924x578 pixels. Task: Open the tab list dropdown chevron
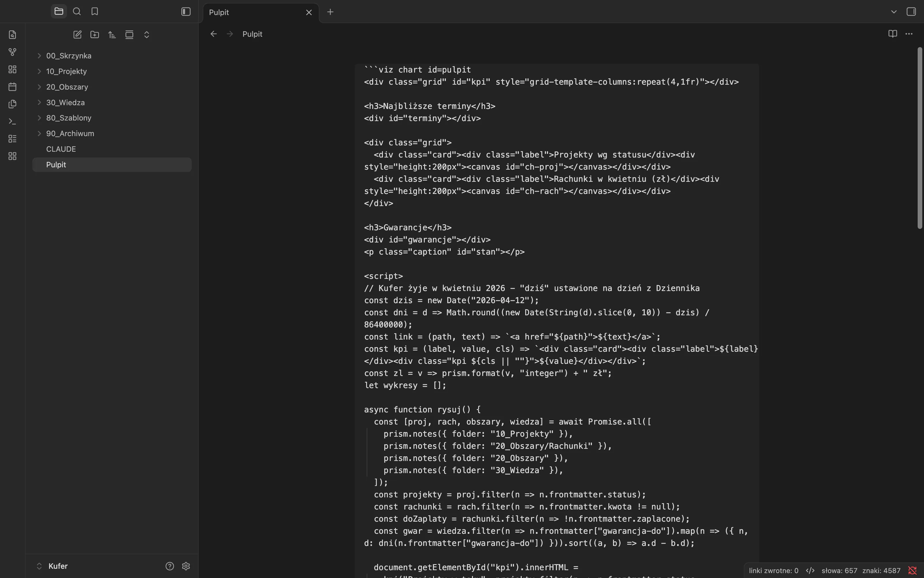pos(894,12)
